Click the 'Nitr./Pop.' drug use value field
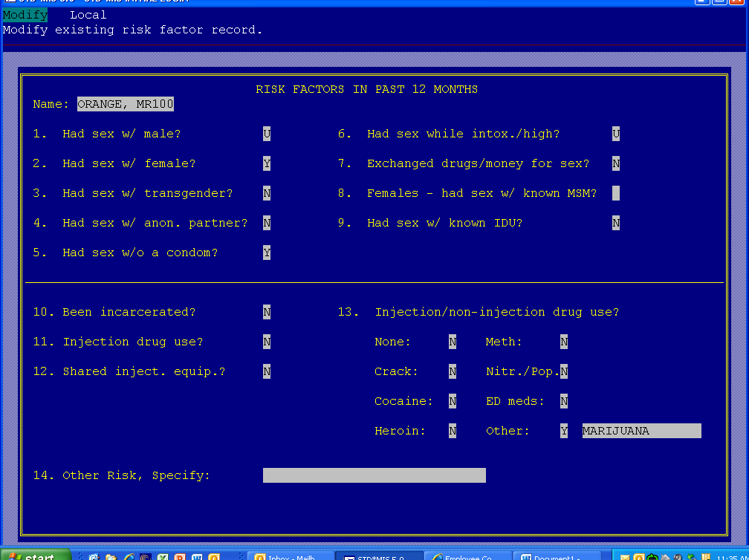 click(x=564, y=371)
